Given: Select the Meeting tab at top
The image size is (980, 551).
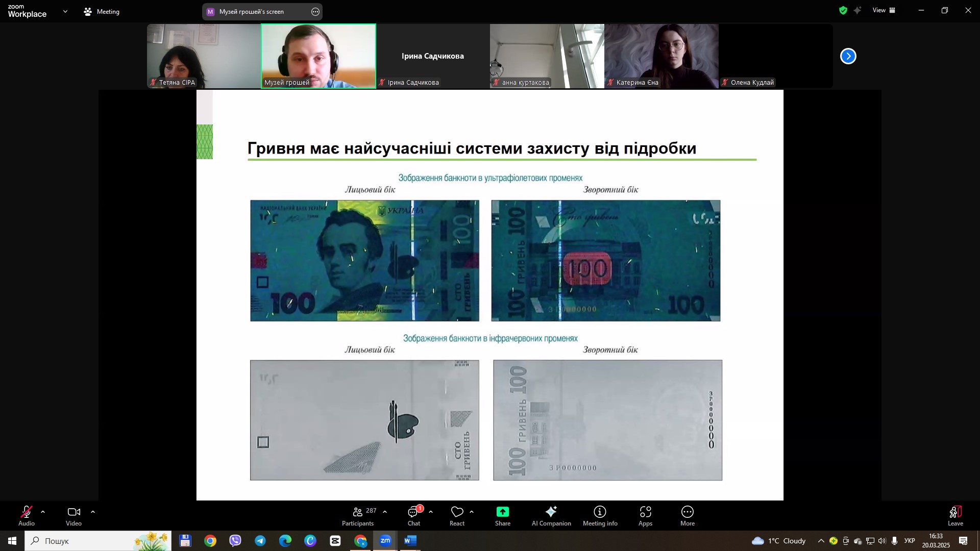Looking at the screenshot, I should [x=102, y=11].
